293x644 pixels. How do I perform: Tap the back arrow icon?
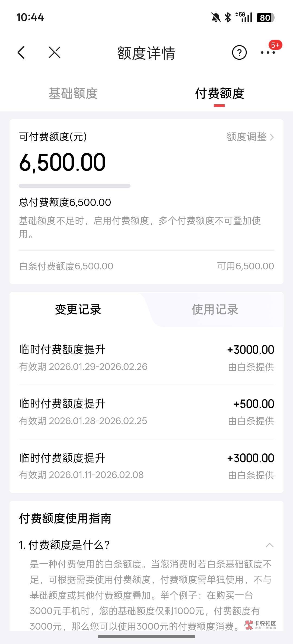(21, 52)
